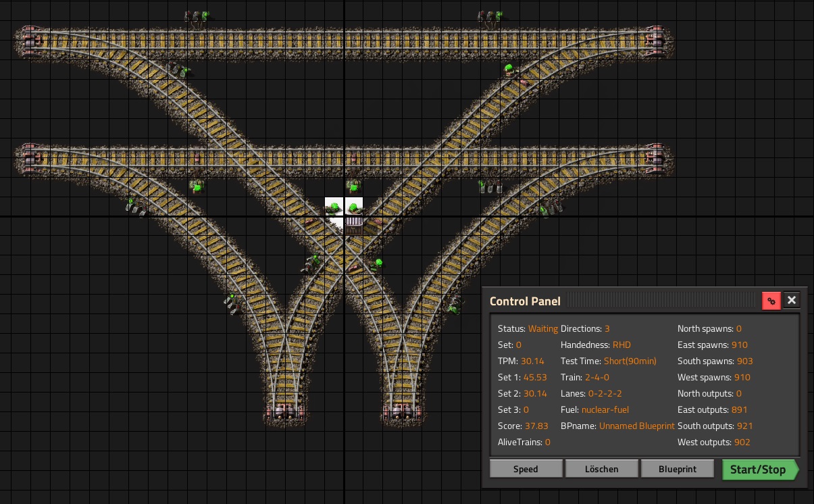This screenshot has width=814, height=504.
Task: Click the Score value 37.83
Action: click(536, 426)
